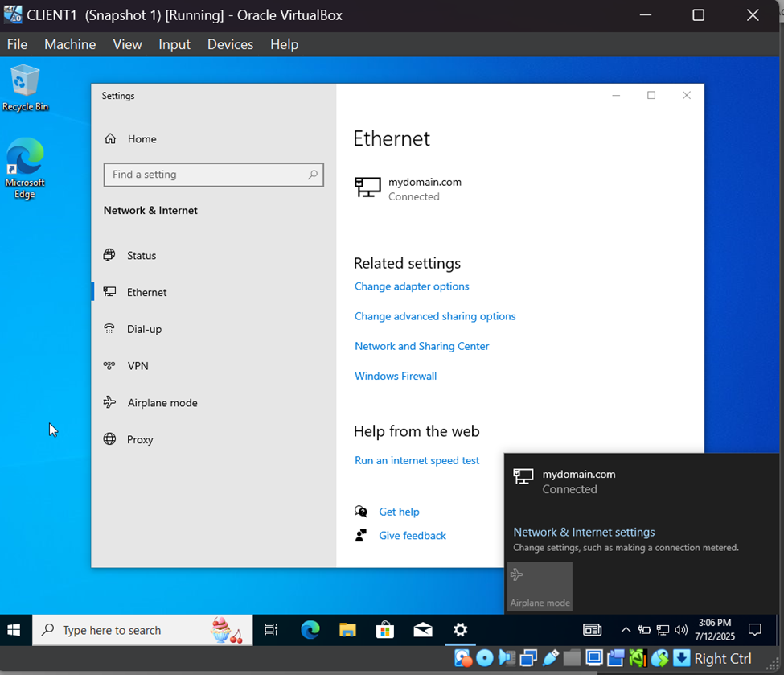Click the VirtualBox network adapter indicator
This screenshot has width=784, height=675.
pyautogui.click(x=528, y=658)
